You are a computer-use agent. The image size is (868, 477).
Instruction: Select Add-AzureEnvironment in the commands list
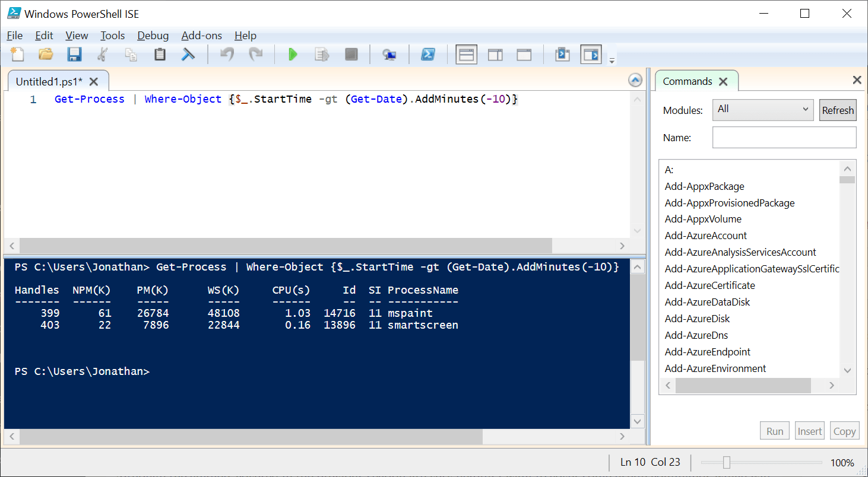point(715,368)
